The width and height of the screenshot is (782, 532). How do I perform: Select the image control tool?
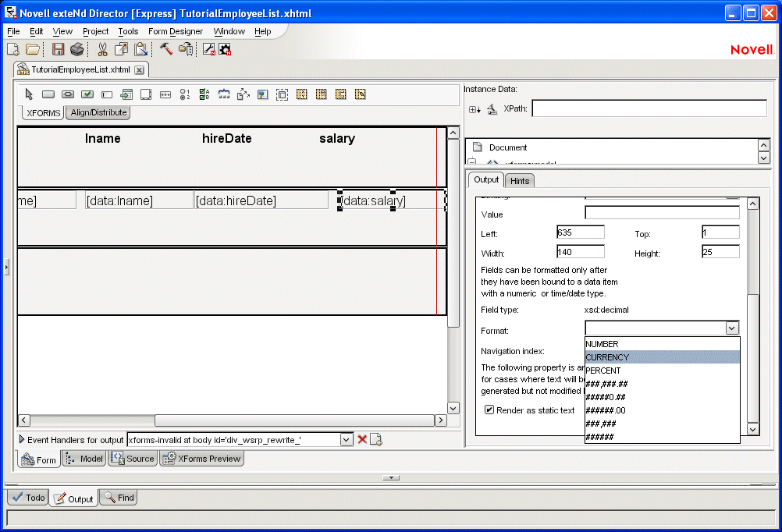(262, 94)
